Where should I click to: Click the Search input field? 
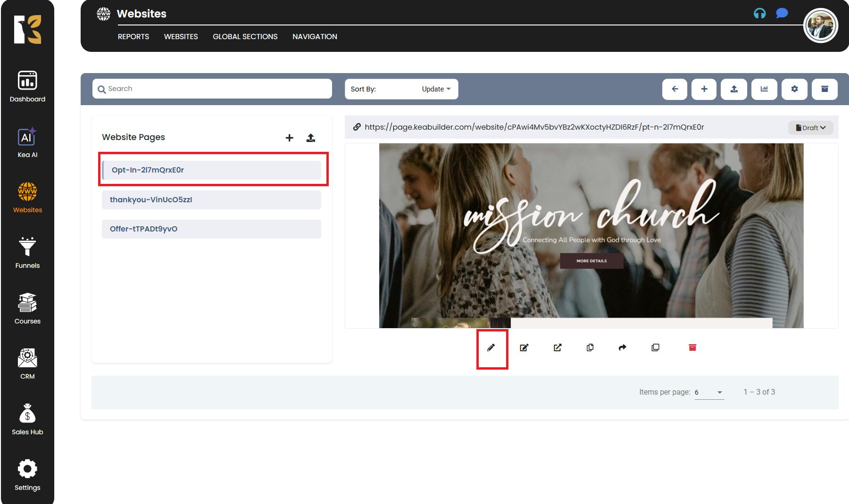pyautogui.click(x=212, y=89)
